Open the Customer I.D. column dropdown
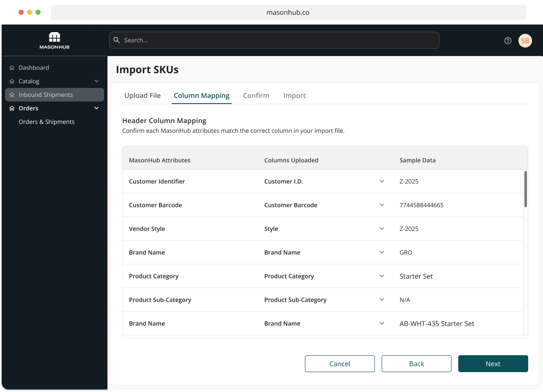The height and width of the screenshot is (392, 543). (382, 181)
